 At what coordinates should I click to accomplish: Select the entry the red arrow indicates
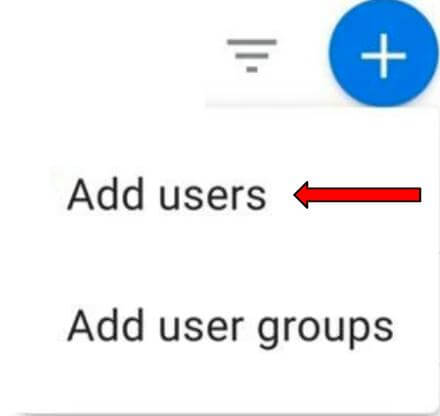click(166, 194)
